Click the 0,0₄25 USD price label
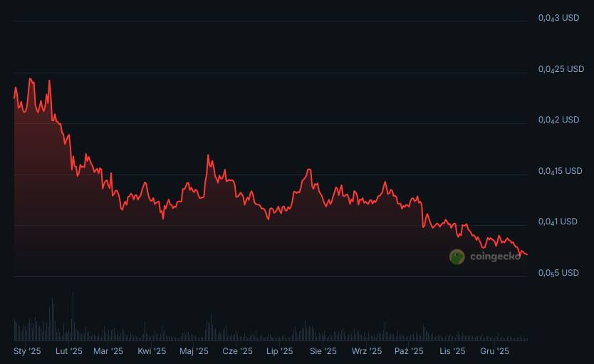594x364 pixels. coord(561,69)
